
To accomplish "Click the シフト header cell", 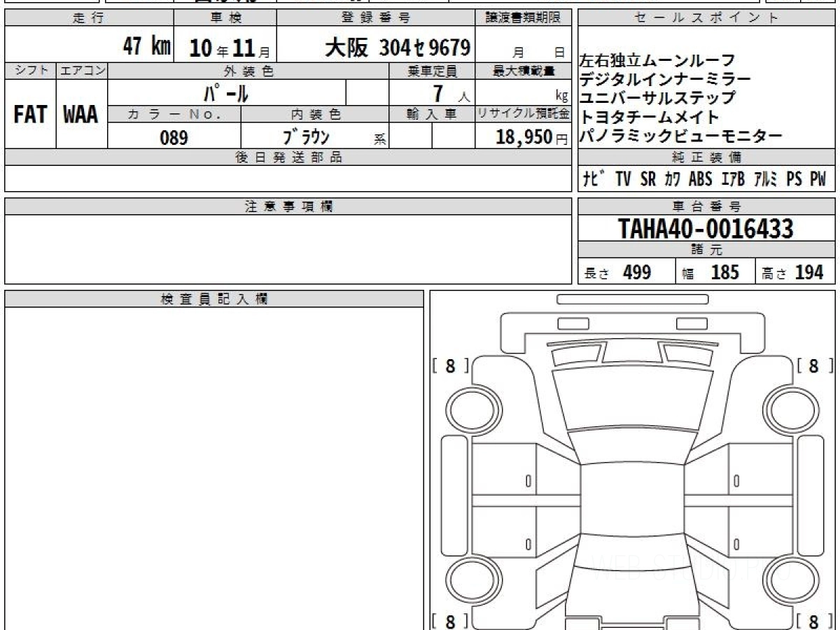I will click(x=30, y=71).
